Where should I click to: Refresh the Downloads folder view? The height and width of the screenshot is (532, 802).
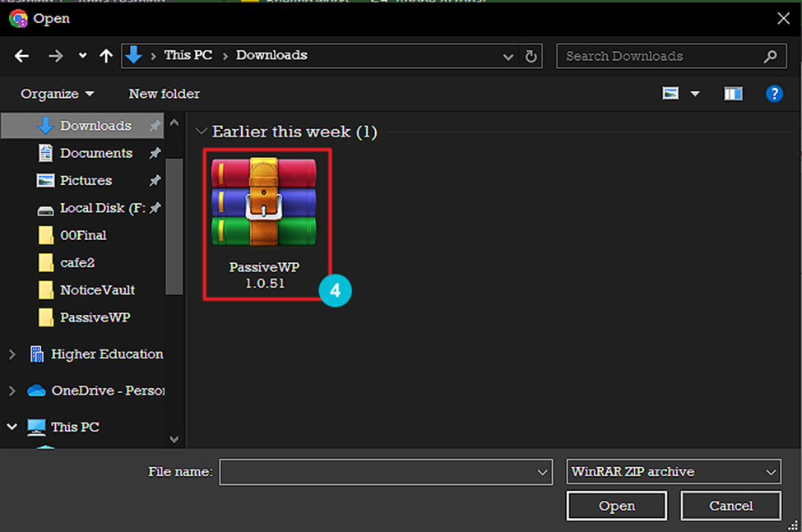point(531,56)
